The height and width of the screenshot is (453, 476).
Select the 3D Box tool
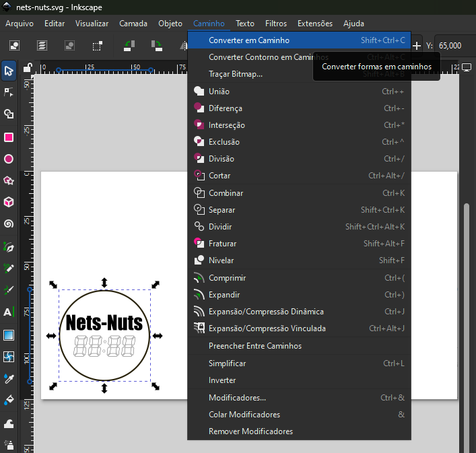click(x=9, y=202)
